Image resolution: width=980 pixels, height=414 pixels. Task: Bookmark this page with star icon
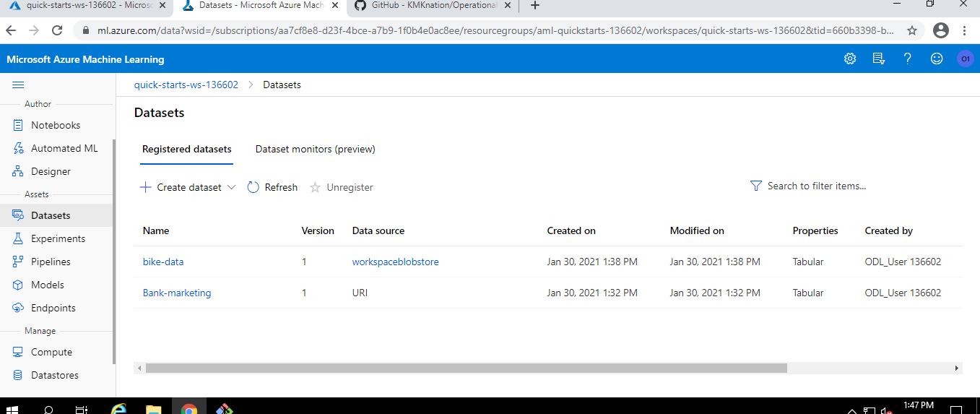tap(912, 31)
